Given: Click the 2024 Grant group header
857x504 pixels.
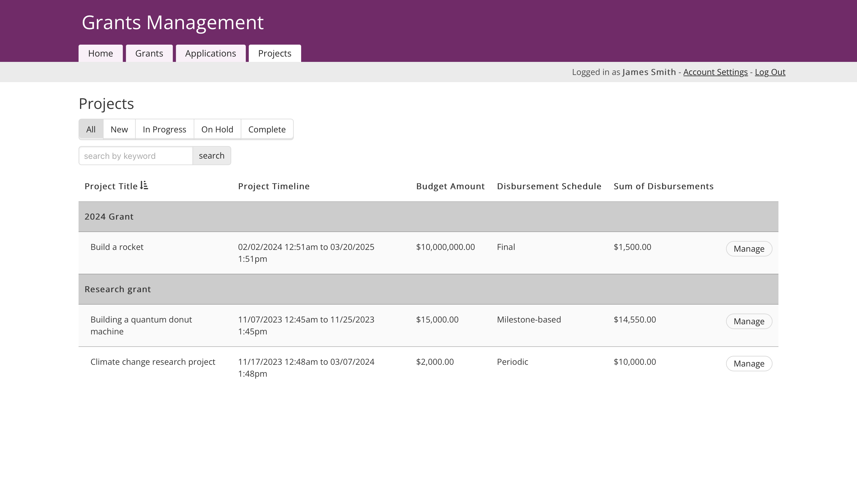Looking at the screenshot, I should coord(109,217).
